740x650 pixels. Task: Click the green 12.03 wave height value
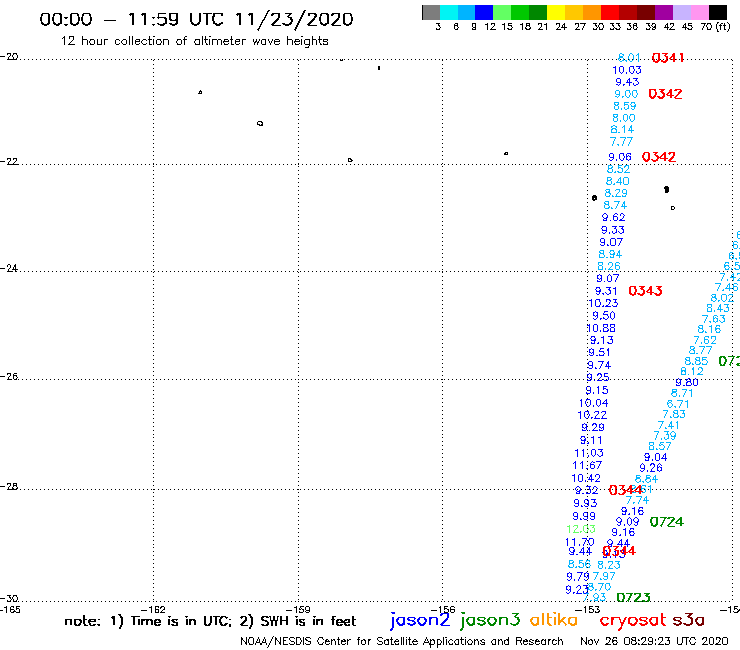[x=581, y=529]
